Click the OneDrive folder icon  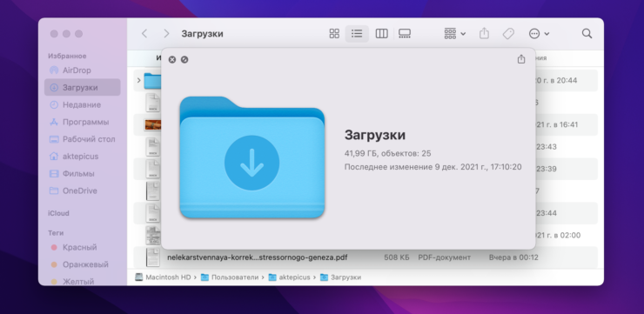tap(54, 190)
